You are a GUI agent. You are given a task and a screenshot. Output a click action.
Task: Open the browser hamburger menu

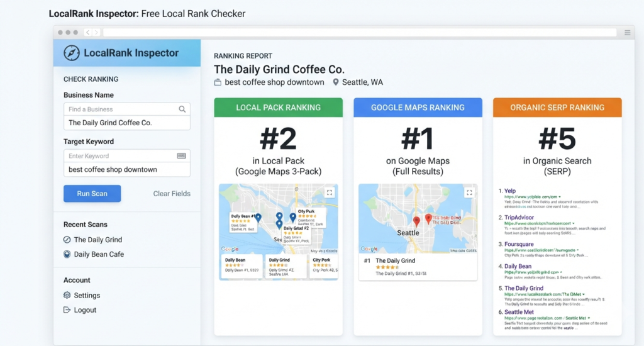tap(627, 33)
